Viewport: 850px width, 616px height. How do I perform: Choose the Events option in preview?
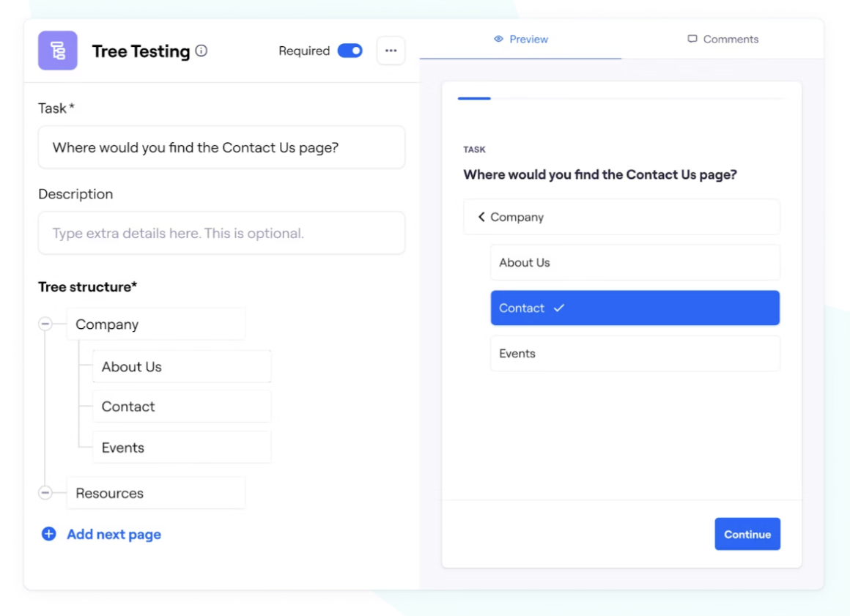pyautogui.click(x=635, y=353)
